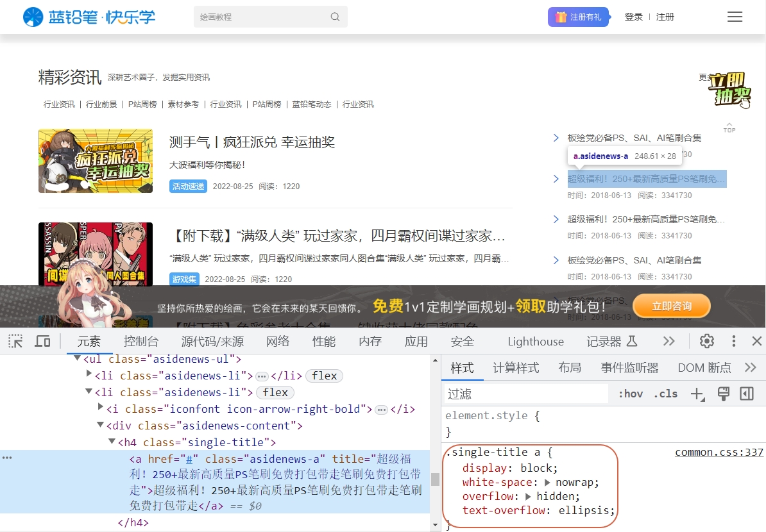Click the 蓝铅笔·快乐学 site logo
Screen dimensions: 766x532
(x=89, y=17)
